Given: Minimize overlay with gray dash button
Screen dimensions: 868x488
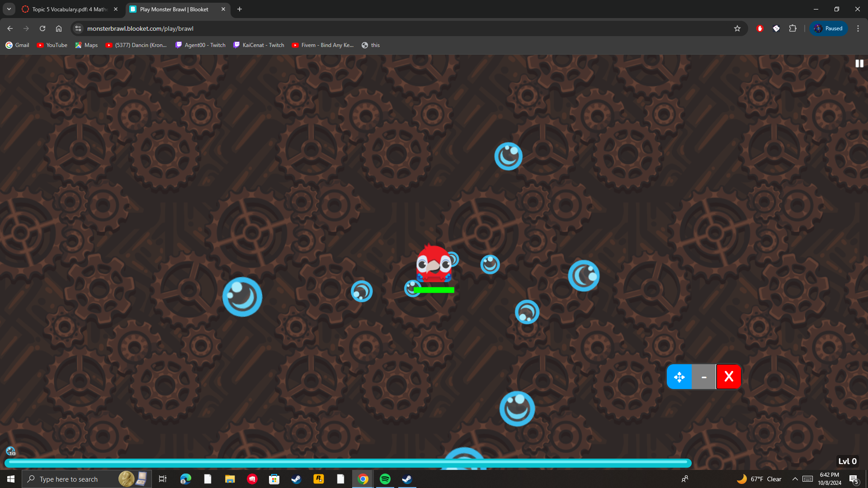Looking at the screenshot, I should 704,377.
